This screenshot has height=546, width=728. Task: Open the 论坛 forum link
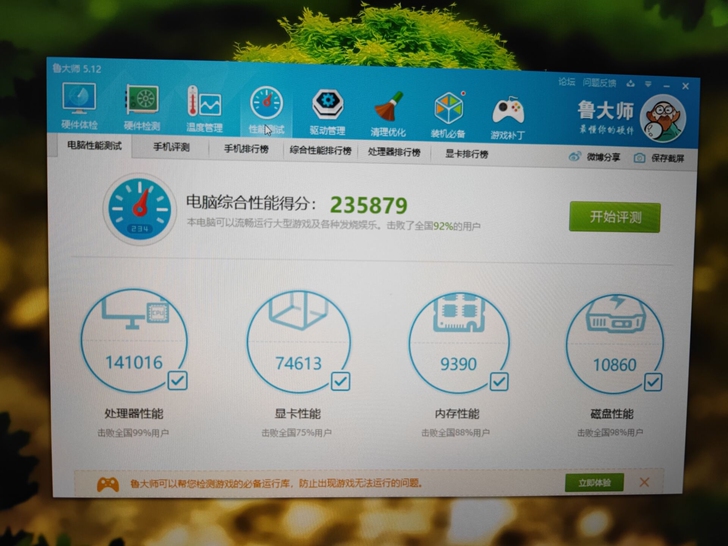pos(566,82)
